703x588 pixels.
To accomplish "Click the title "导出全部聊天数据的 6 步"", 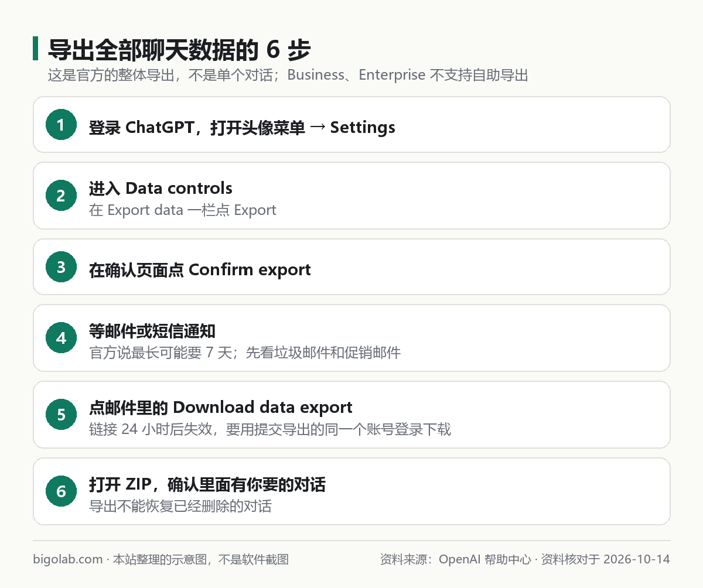I will point(179,50).
